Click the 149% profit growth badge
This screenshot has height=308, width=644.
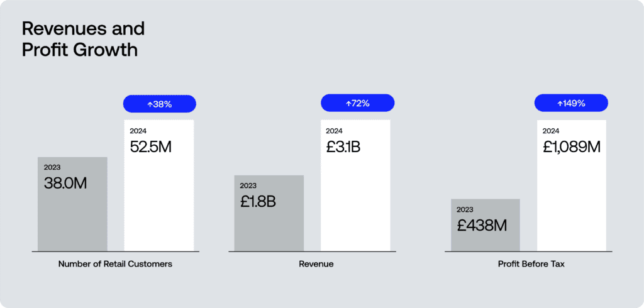coord(571,103)
